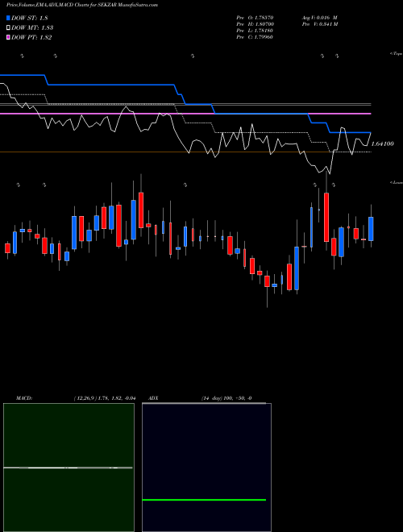The width and height of the screenshot is (403, 532).
Task: Click the 'MACD:' panel heading
Action: pos(24,398)
